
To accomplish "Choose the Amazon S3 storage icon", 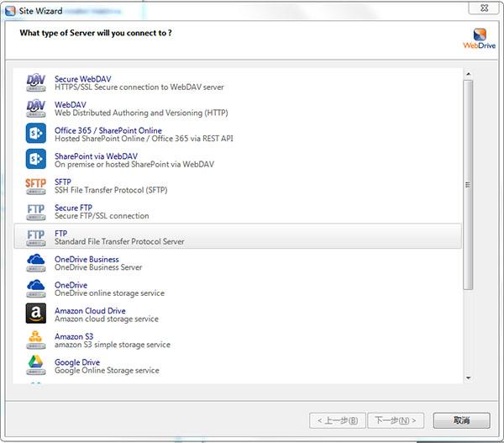I will (x=35, y=340).
